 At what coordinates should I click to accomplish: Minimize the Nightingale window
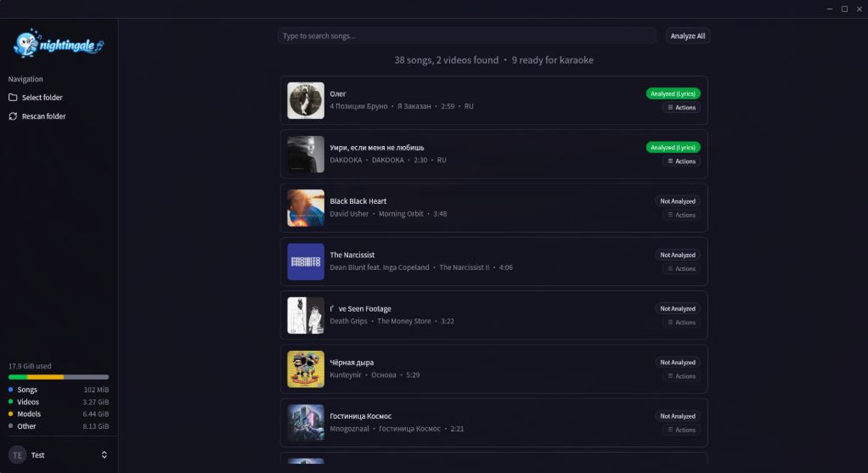[829, 8]
